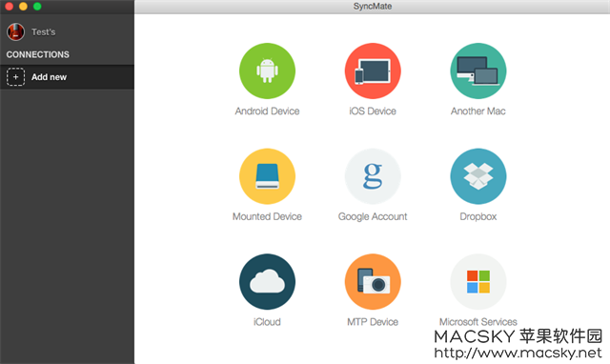Click the CONNECTIONS sidebar header

point(38,54)
